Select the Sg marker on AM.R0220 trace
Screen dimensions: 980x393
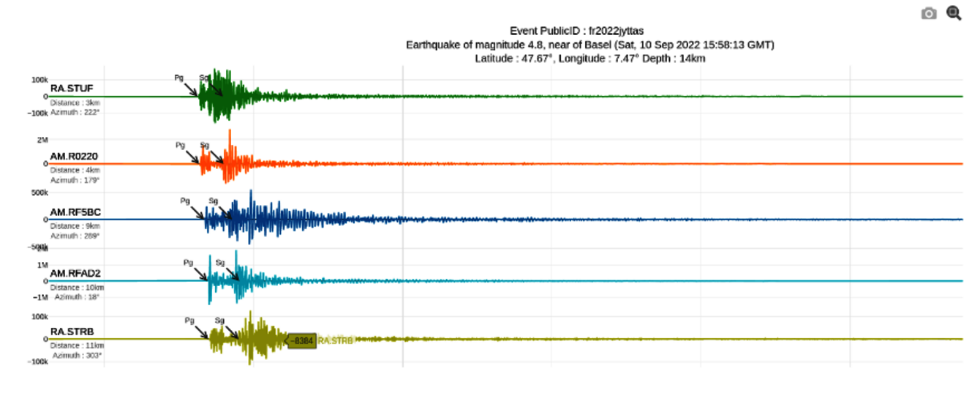[x=216, y=157]
